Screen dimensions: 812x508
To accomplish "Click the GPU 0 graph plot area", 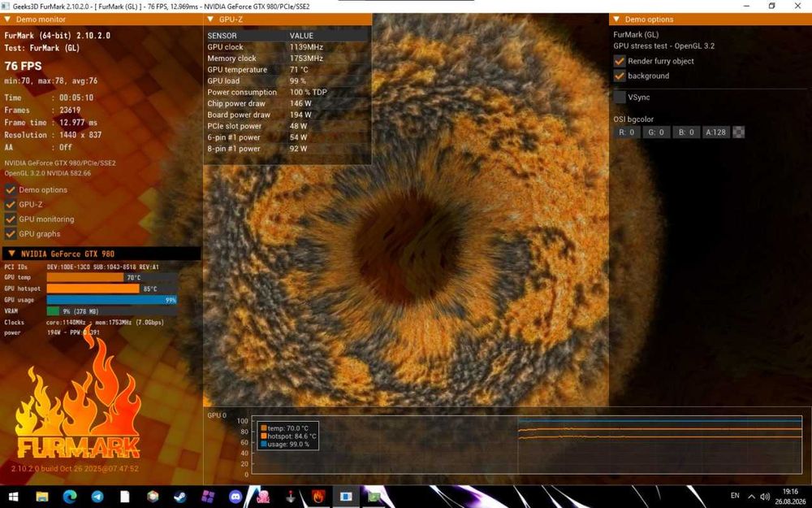I will 526,445.
